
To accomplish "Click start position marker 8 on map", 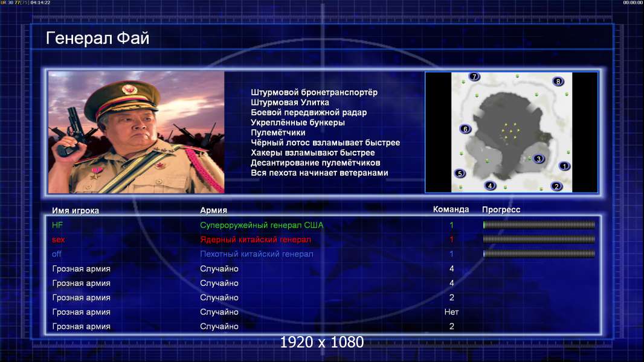I will coord(558,81).
